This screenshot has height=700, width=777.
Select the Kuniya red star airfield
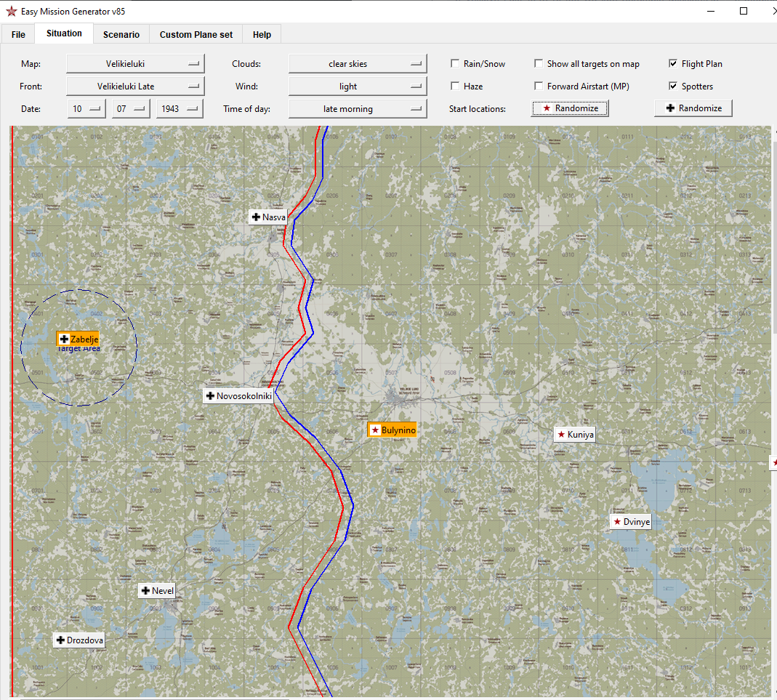coord(574,435)
